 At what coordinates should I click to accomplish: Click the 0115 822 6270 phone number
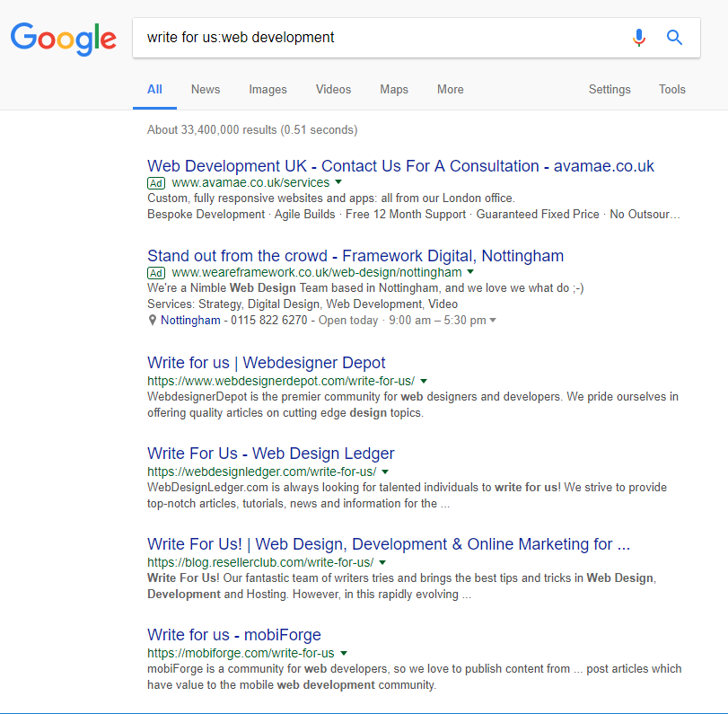(x=268, y=320)
